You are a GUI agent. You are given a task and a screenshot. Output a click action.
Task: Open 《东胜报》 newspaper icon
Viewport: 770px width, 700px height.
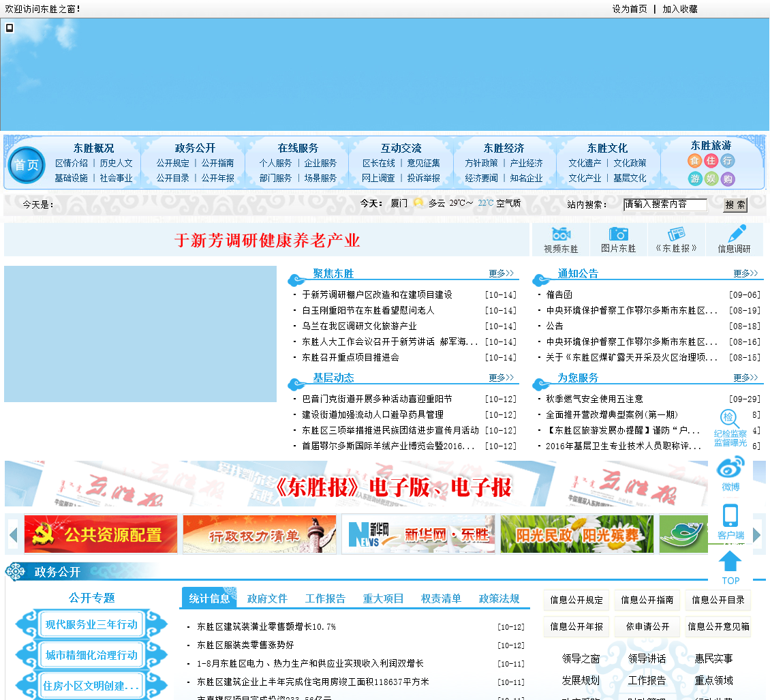pos(676,240)
